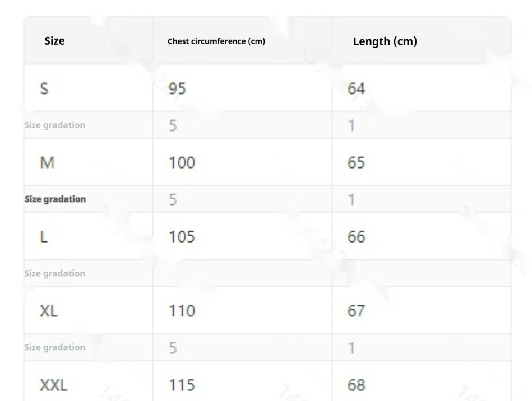
Task: Click length value 67
Action: [357, 311]
